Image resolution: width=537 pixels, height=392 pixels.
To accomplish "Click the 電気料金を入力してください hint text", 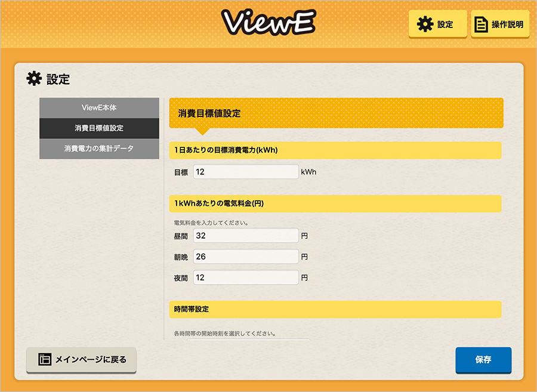I will (211, 223).
